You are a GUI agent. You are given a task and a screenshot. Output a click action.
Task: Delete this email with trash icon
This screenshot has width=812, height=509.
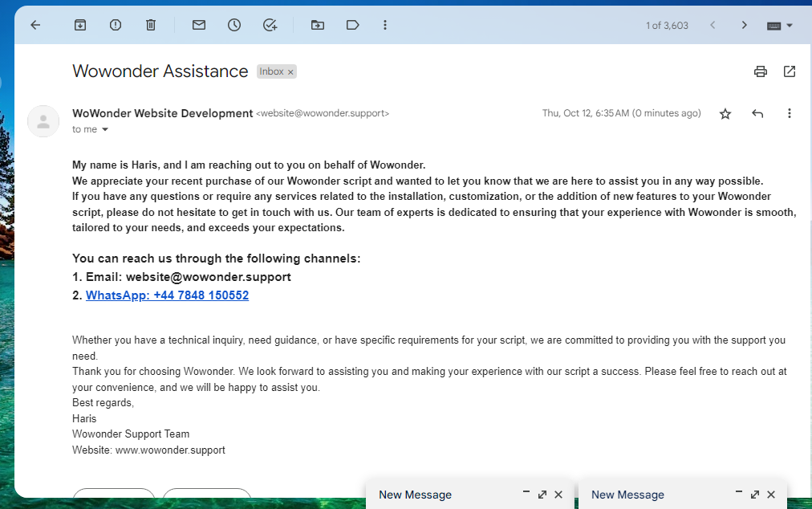151,25
